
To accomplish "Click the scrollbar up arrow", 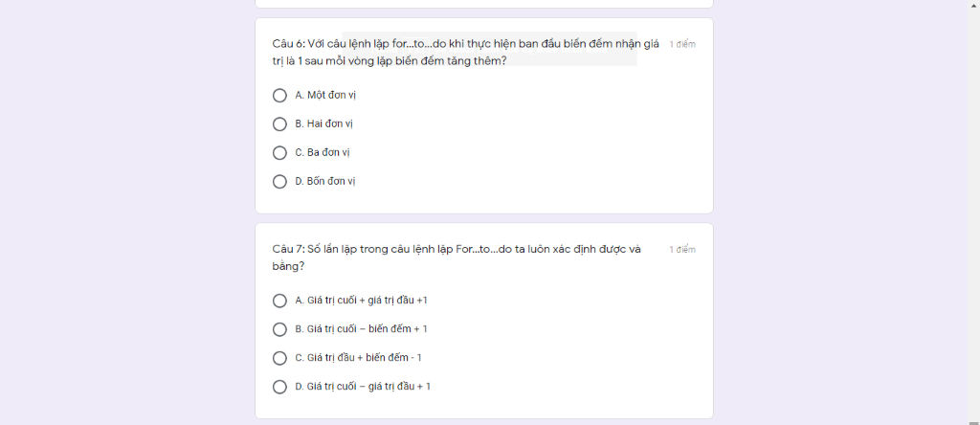I will 973,4.
